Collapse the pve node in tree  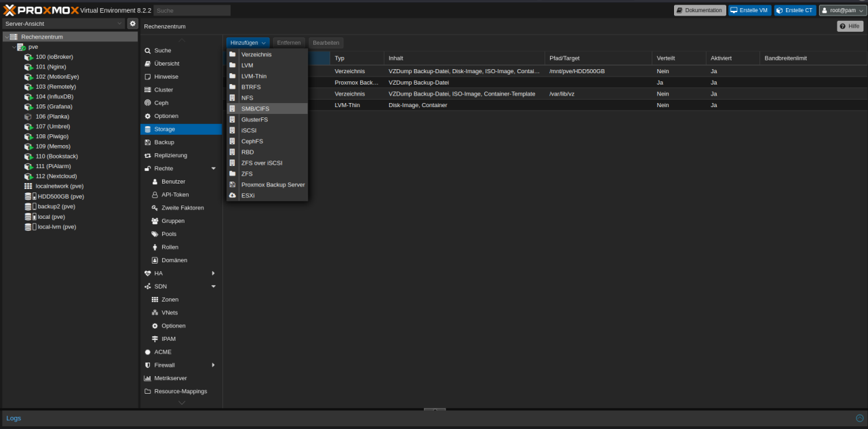click(x=14, y=47)
